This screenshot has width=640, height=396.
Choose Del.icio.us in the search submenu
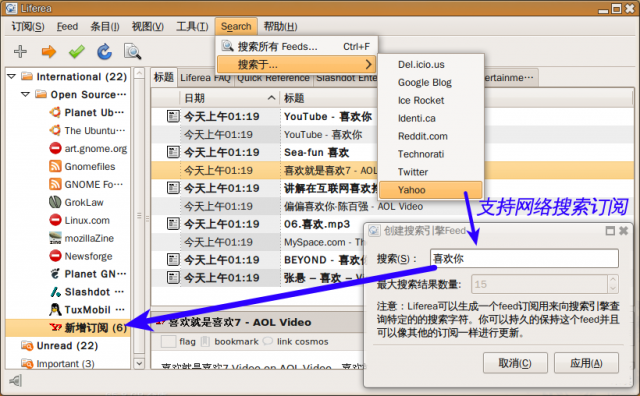click(431, 65)
